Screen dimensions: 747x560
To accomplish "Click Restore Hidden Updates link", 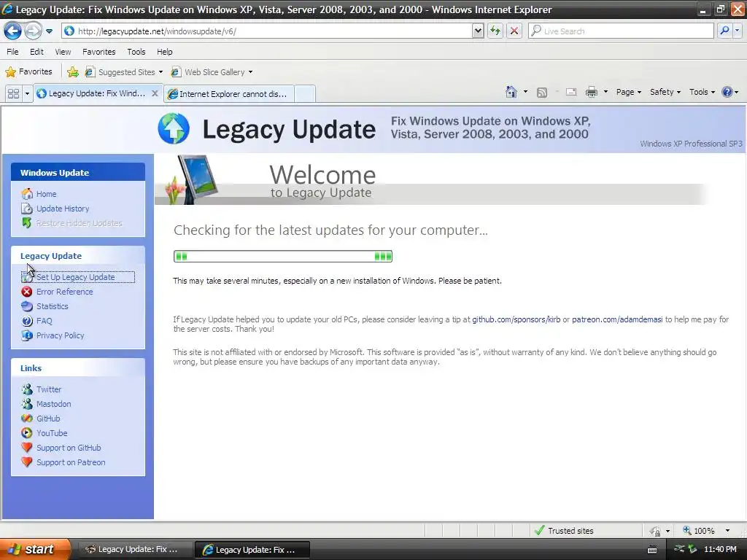I will pyautogui.click(x=79, y=223).
